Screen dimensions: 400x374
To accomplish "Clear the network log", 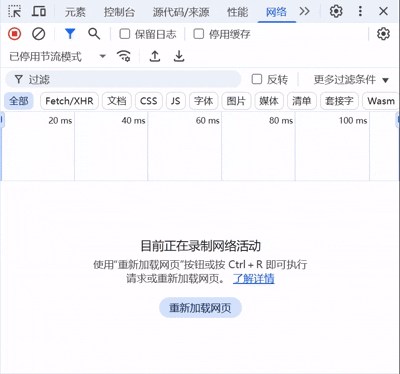I will pyautogui.click(x=39, y=34).
